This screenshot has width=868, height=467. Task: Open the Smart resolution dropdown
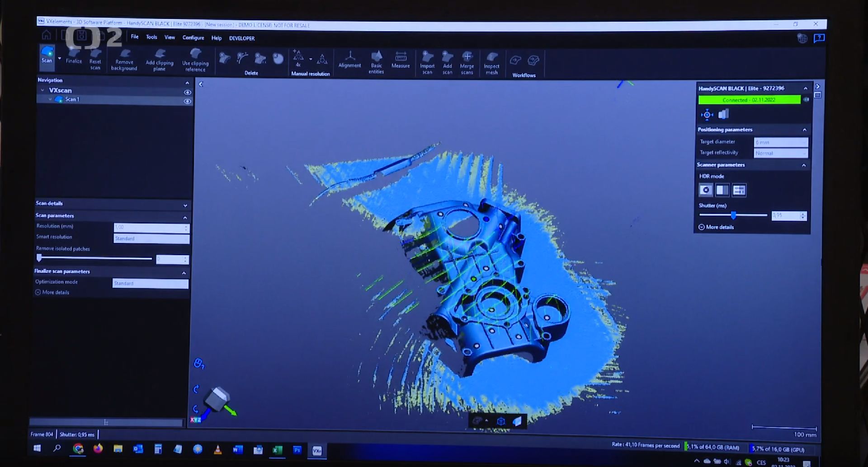pyautogui.click(x=151, y=238)
